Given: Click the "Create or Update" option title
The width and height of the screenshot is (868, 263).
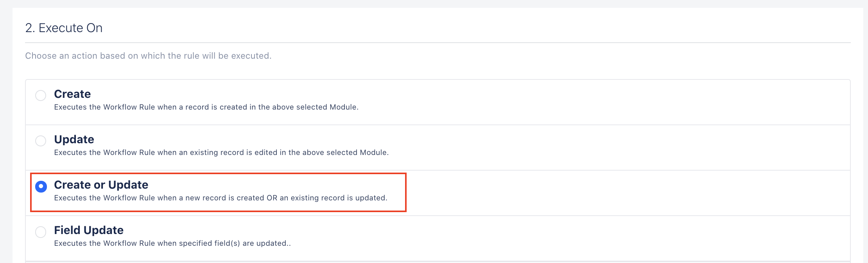Looking at the screenshot, I should pyautogui.click(x=101, y=185).
